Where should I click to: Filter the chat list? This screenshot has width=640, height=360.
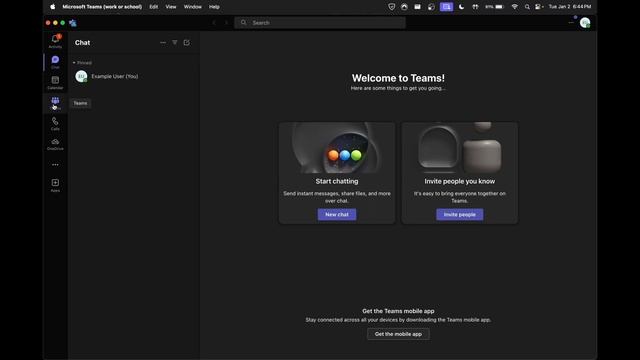[175, 42]
